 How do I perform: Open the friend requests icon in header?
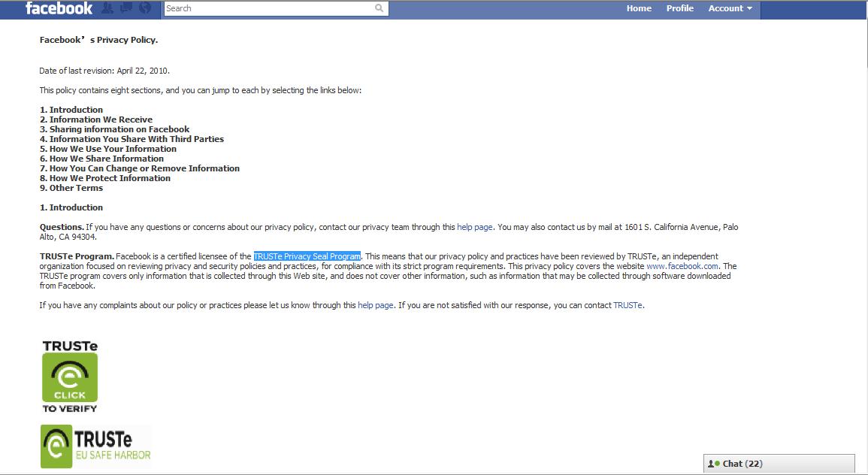108,8
